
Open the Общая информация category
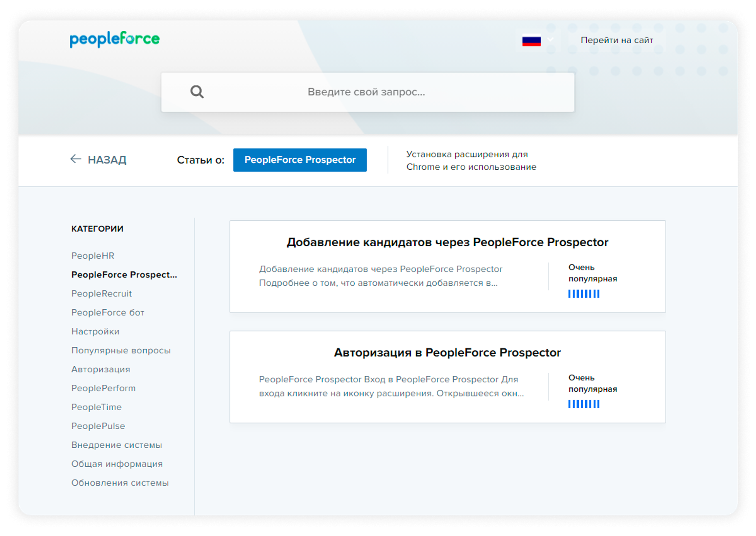click(x=117, y=464)
